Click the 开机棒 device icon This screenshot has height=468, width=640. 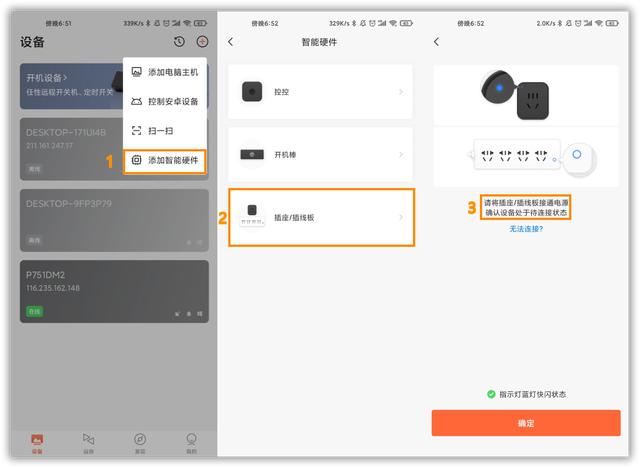[252, 155]
